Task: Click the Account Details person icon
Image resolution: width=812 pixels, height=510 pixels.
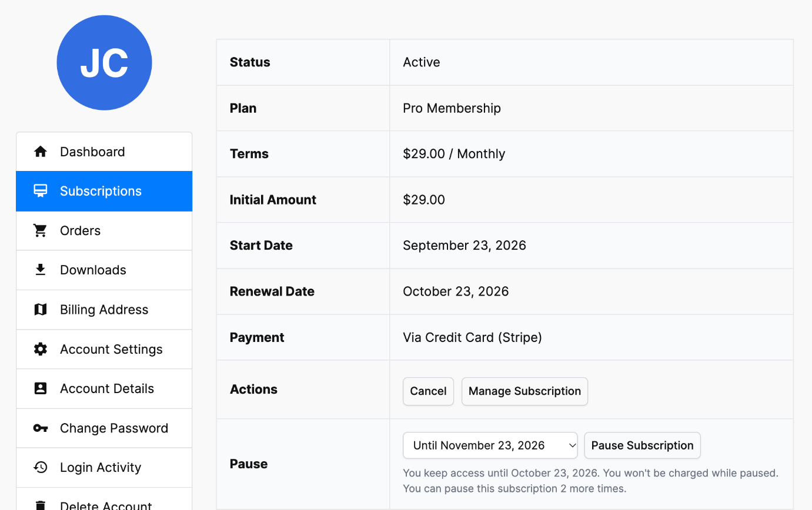Action: [40, 388]
